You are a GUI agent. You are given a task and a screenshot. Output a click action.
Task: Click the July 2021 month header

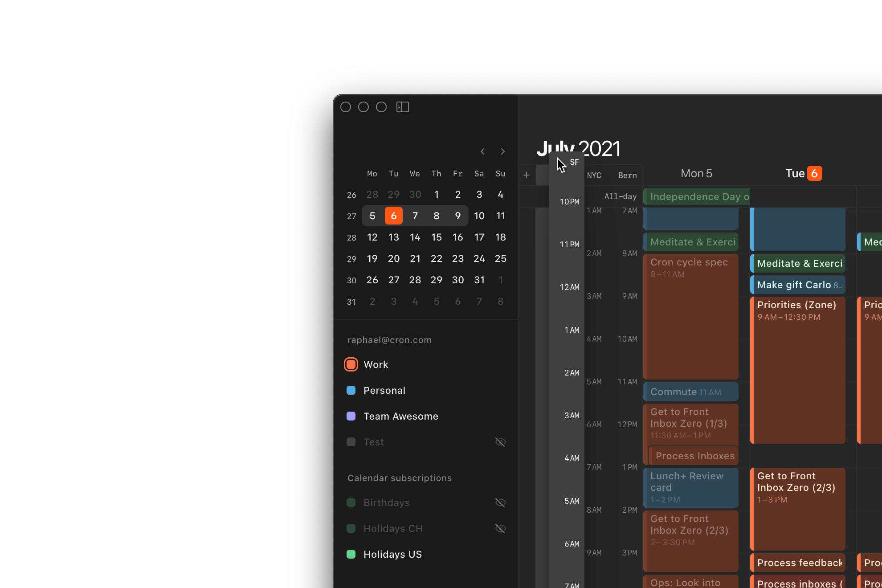point(580,147)
